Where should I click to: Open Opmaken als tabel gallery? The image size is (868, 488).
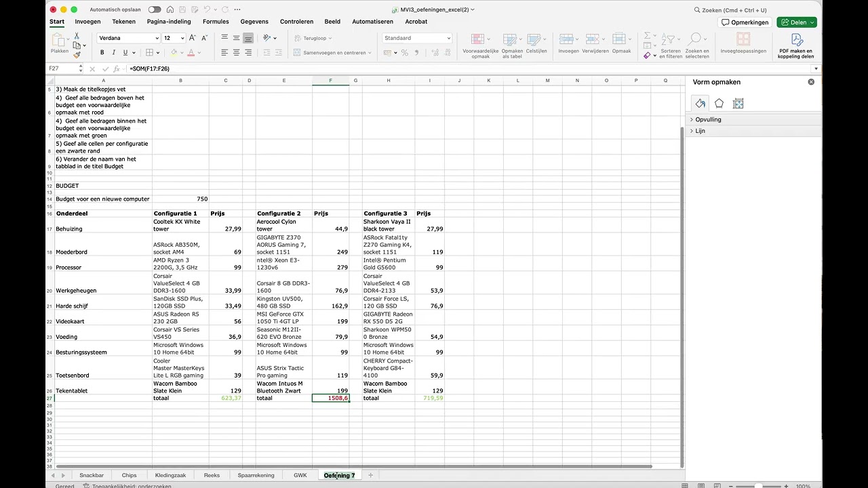tap(512, 45)
